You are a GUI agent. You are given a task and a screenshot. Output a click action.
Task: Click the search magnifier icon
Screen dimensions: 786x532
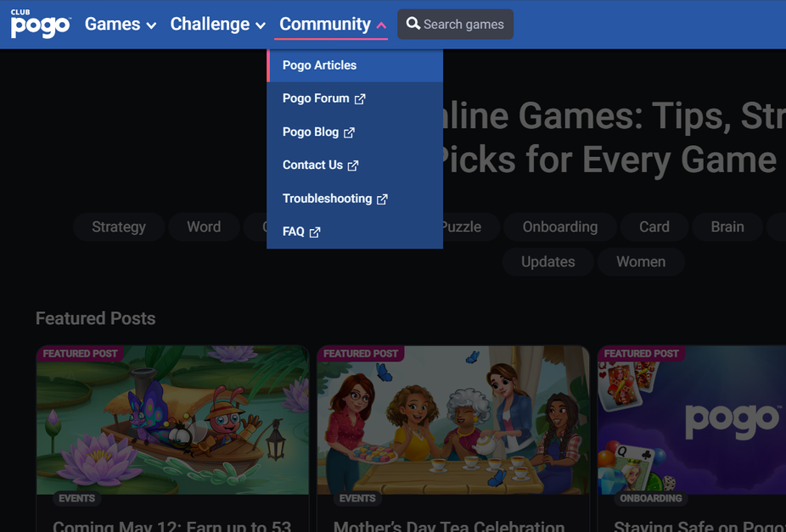point(413,24)
